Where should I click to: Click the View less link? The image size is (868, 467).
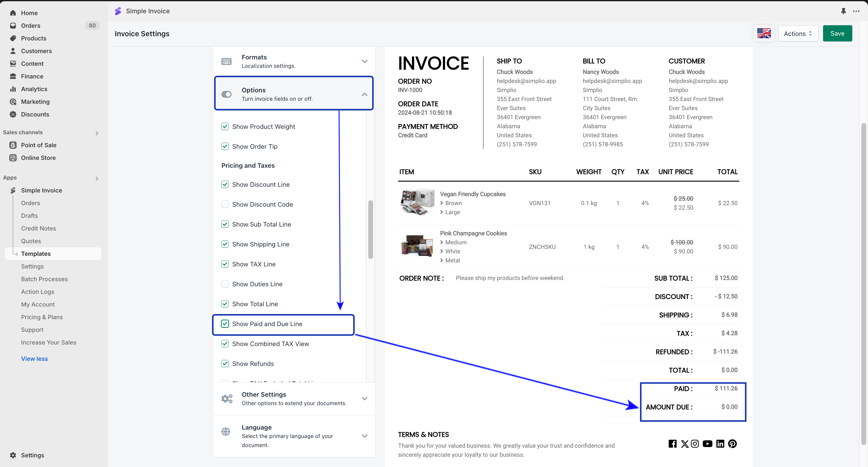pyautogui.click(x=34, y=358)
